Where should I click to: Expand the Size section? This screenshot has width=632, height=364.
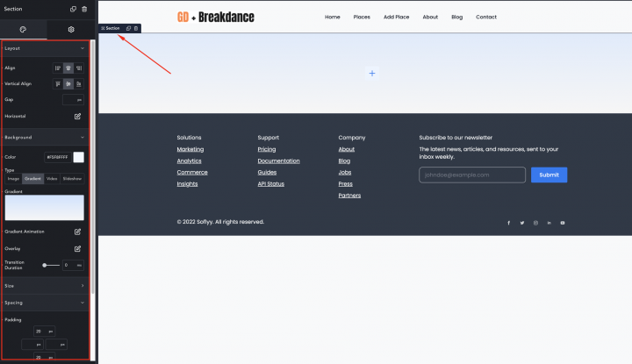(83, 285)
